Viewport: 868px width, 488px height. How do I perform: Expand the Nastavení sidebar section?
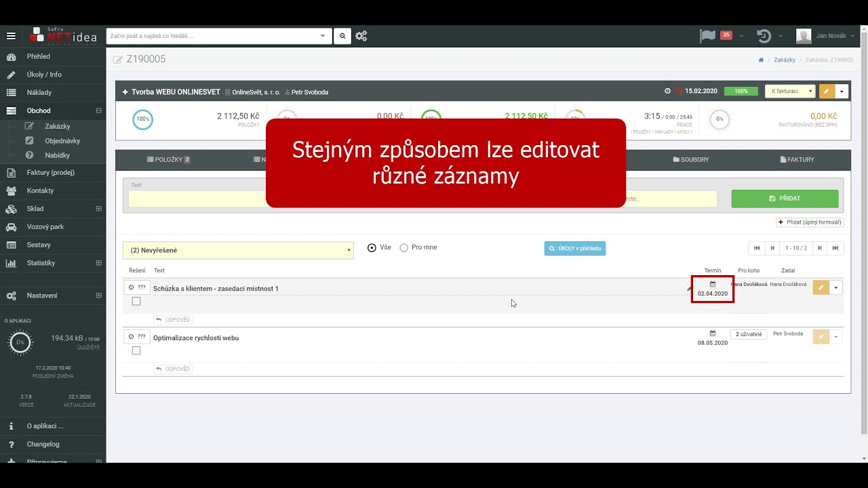(x=98, y=296)
